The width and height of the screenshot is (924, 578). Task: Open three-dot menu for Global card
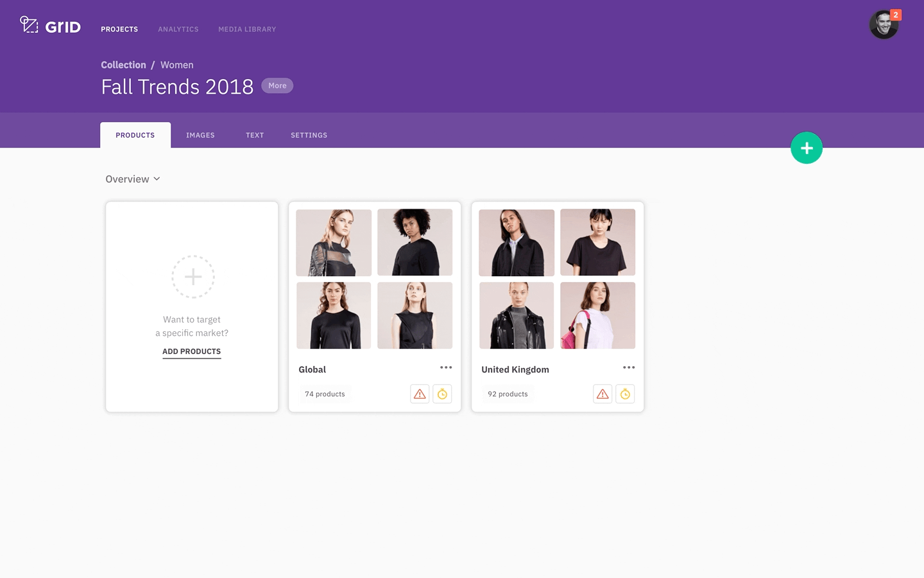click(x=446, y=367)
